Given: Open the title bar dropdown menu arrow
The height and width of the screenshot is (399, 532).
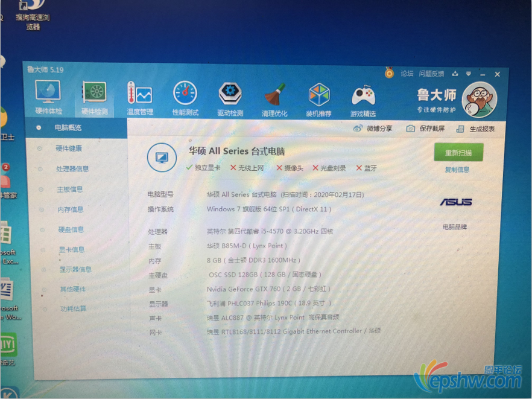Looking at the screenshot, I should (468, 74).
